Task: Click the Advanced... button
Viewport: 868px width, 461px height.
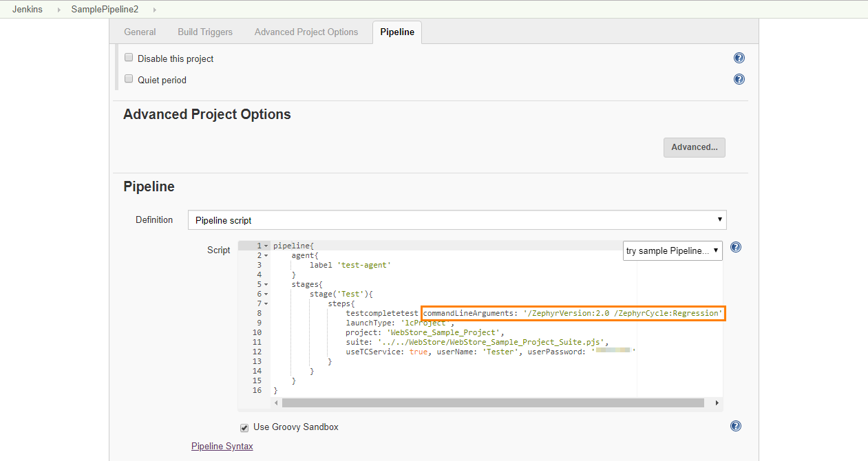Action: (694, 147)
